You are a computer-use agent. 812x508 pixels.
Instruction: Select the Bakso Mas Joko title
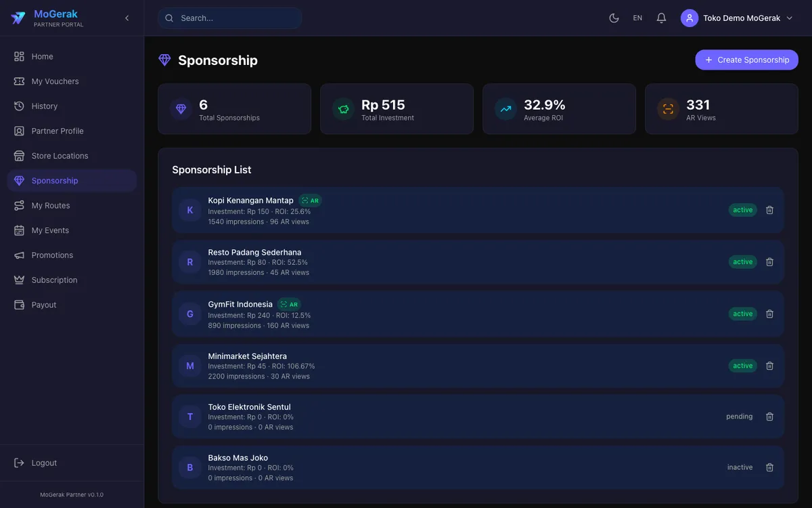click(x=238, y=458)
